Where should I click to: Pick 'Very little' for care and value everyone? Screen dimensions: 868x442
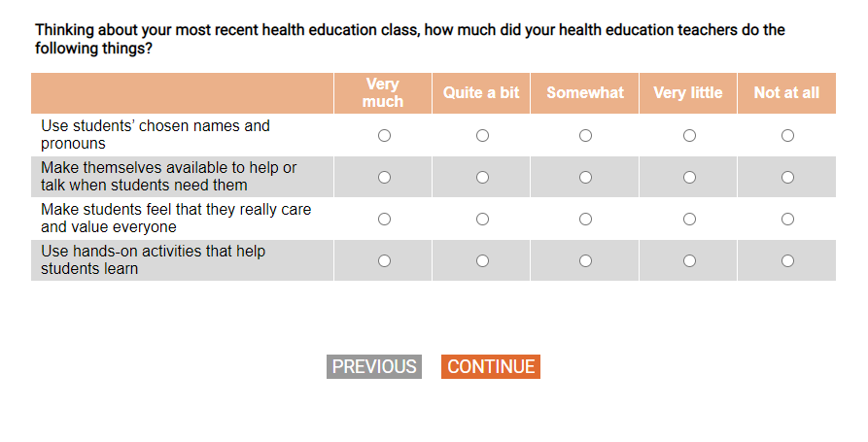689,220
